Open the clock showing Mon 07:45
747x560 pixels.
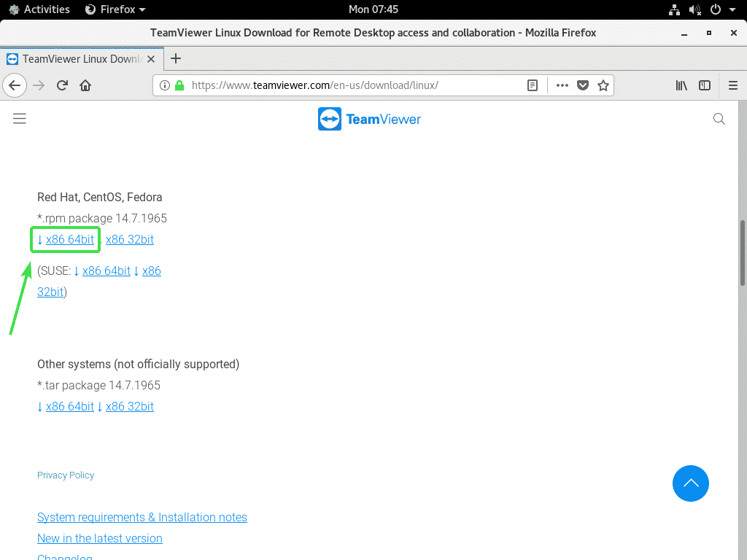[373, 9]
